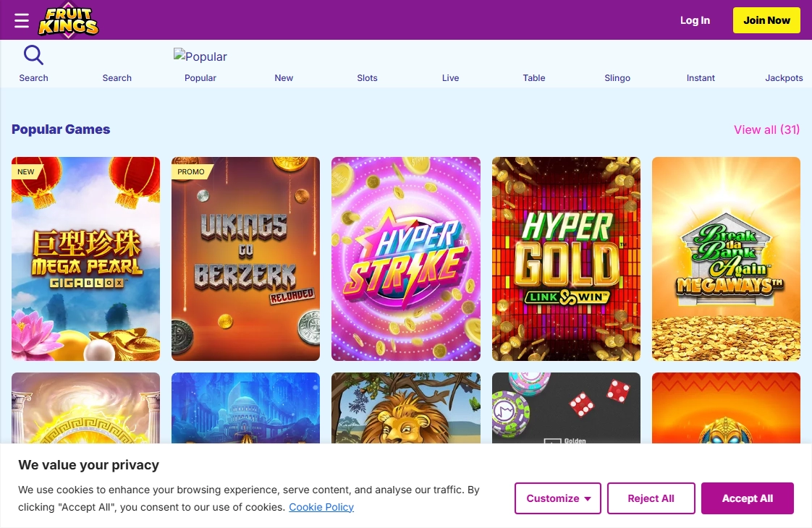Click Accept All cookies button
This screenshot has width=812, height=528.
(748, 498)
